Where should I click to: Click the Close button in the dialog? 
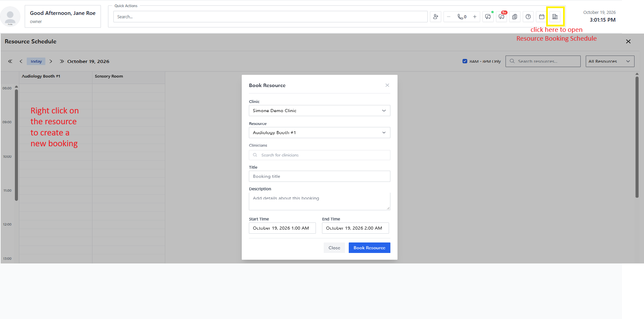tap(334, 248)
